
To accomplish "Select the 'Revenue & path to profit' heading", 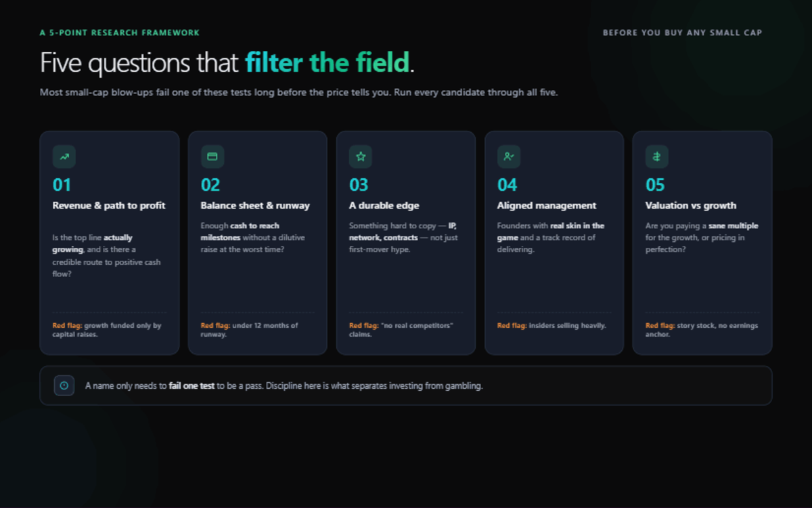I will [x=109, y=205].
